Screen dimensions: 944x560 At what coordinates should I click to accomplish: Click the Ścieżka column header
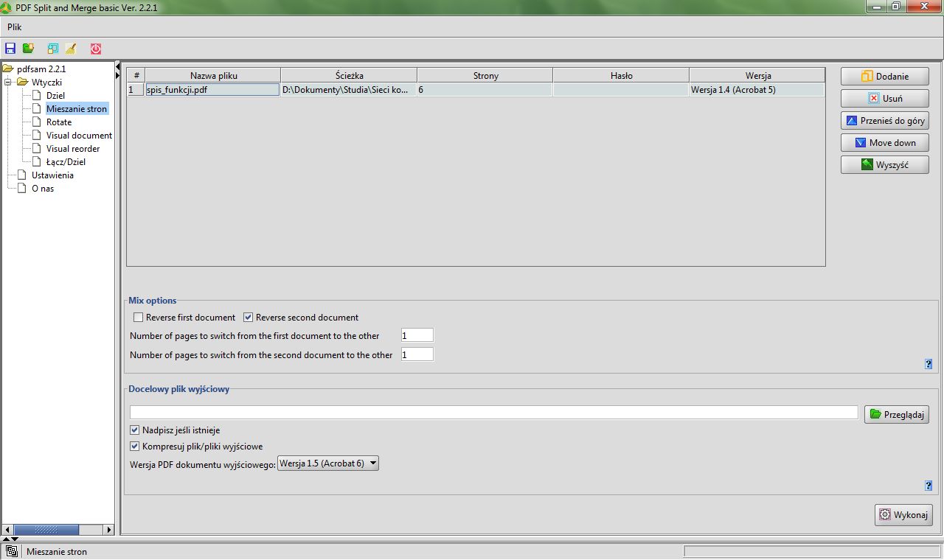349,75
